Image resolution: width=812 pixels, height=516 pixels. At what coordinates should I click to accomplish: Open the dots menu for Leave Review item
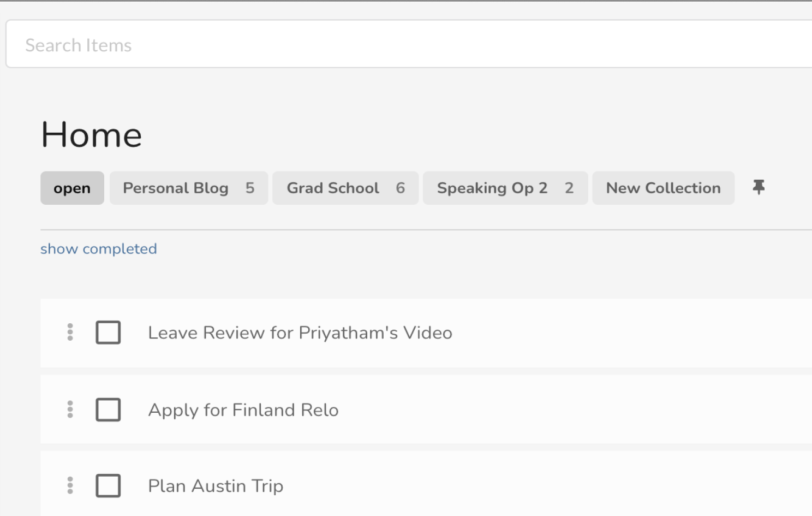point(70,332)
